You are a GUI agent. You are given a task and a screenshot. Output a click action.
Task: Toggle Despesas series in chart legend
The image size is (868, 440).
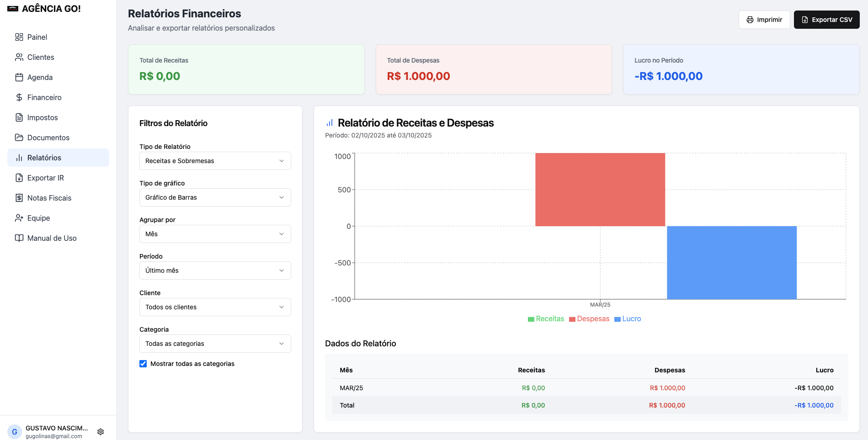[589, 319]
